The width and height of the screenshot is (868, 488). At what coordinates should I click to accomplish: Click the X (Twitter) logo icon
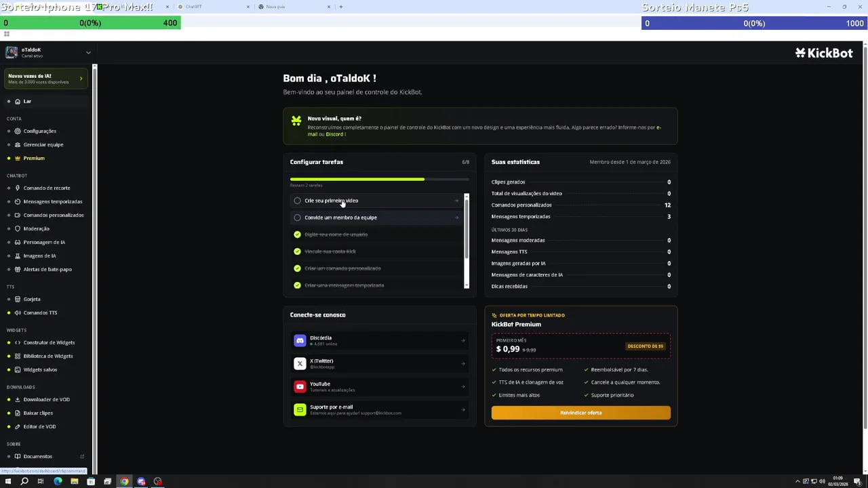click(300, 363)
